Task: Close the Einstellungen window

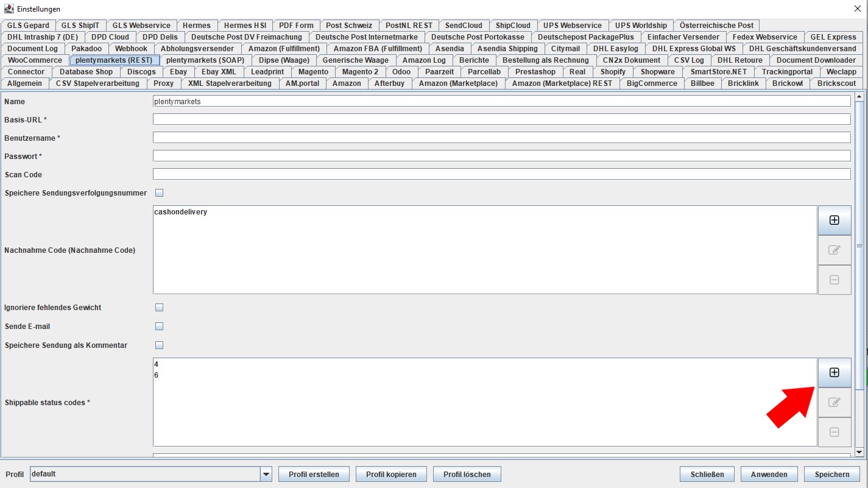Action: coord(858,9)
